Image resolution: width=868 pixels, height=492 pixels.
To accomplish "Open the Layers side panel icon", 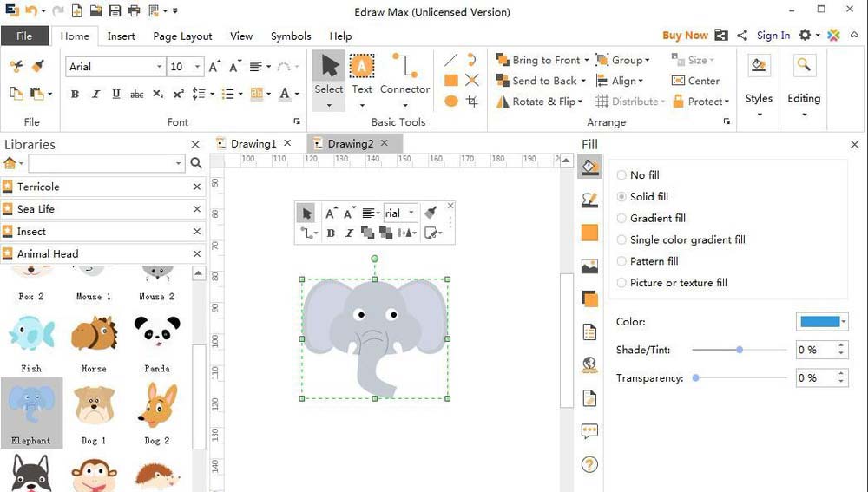I will (x=589, y=298).
